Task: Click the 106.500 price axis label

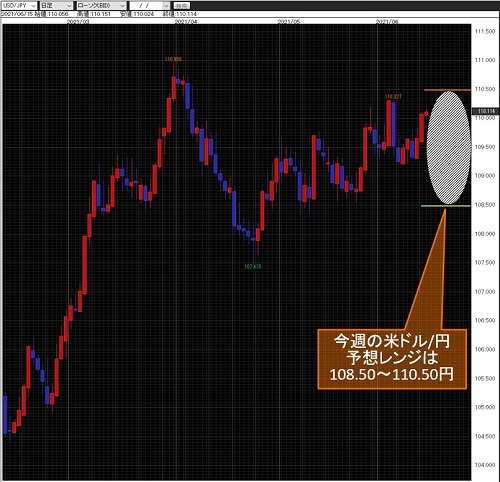Action: tap(485, 320)
